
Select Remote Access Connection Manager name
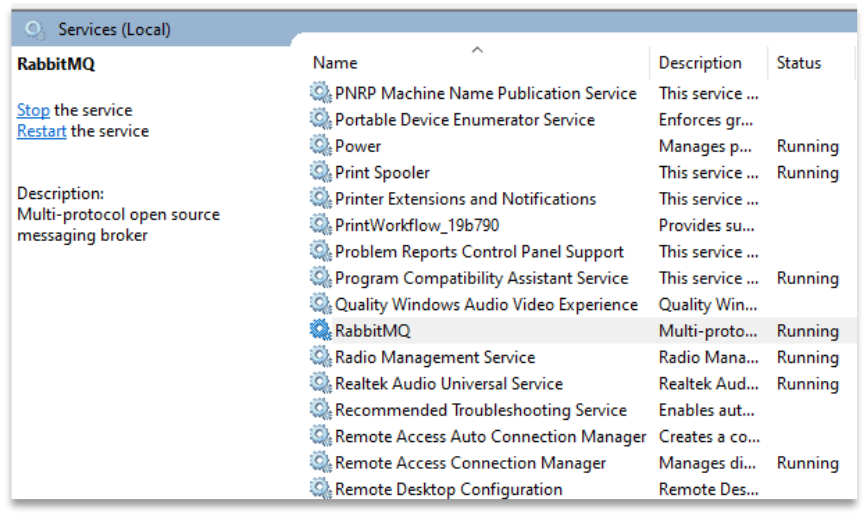(x=470, y=463)
